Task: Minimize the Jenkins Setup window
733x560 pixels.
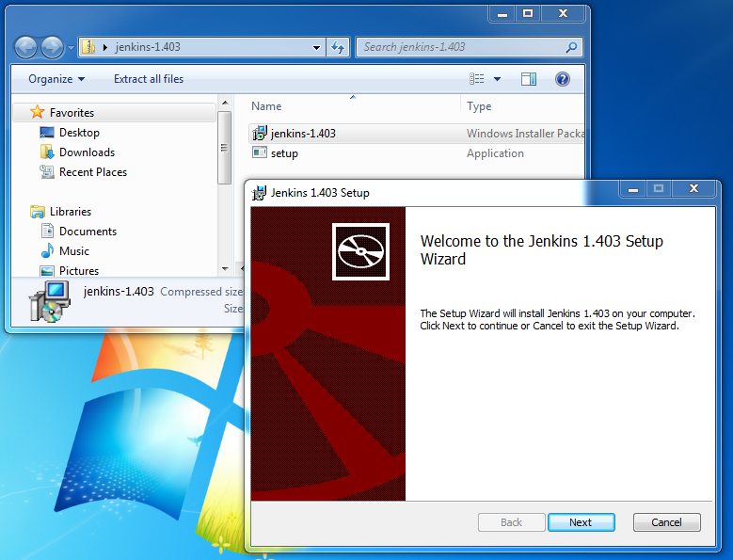Action: pyautogui.click(x=633, y=189)
